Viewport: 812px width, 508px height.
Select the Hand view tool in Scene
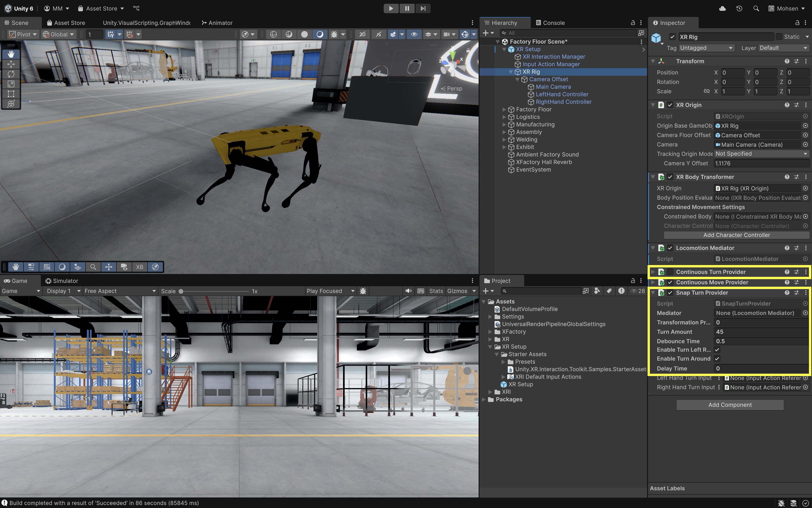(11, 54)
